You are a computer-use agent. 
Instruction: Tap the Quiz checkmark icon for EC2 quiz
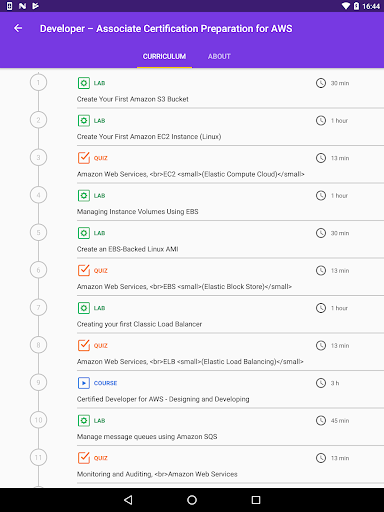point(84,158)
